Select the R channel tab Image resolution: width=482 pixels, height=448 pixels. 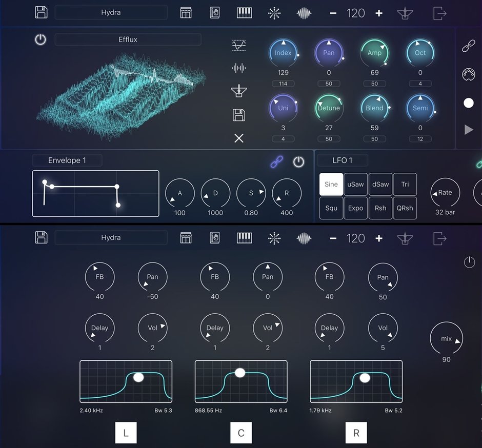click(x=356, y=433)
